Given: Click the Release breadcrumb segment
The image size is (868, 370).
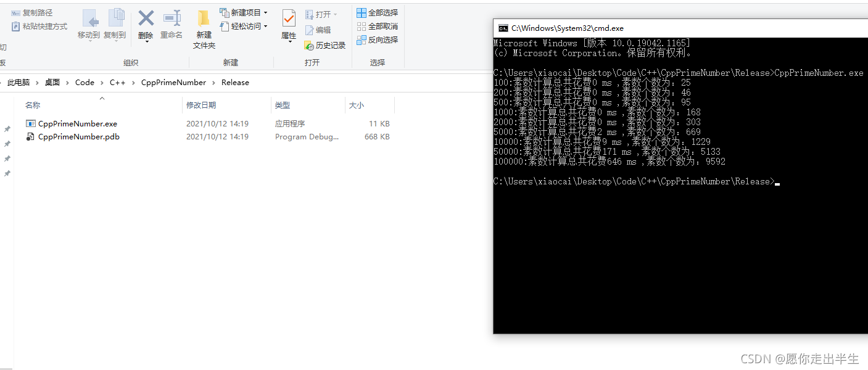Looking at the screenshot, I should [235, 82].
